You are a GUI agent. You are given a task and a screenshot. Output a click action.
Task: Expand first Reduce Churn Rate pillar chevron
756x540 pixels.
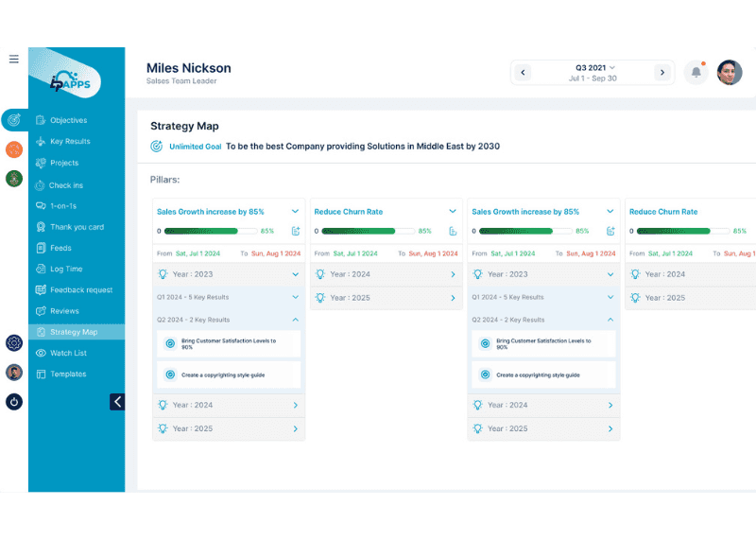453,212
